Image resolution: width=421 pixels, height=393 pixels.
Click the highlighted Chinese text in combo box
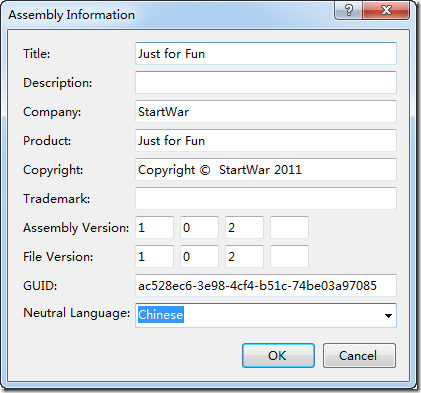161,315
